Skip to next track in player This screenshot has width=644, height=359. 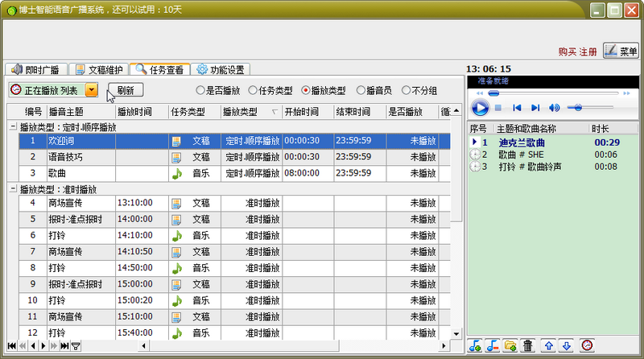tap(535, 108)
